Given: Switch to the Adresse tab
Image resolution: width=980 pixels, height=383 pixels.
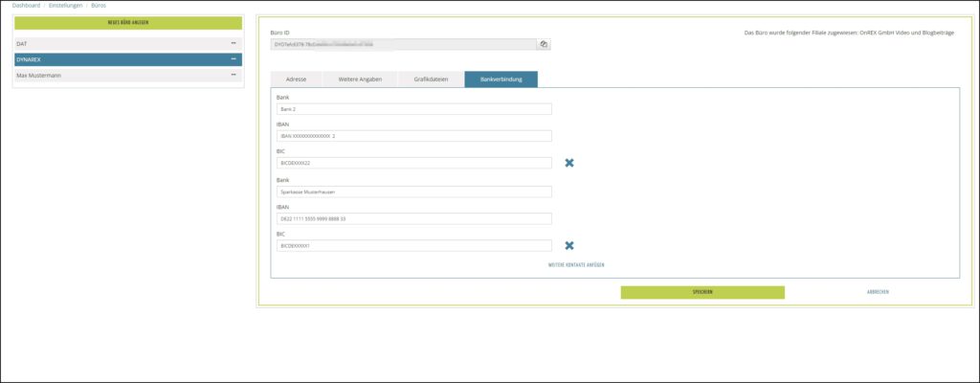Looking at the screenshot, I should [x=296, y=79].
